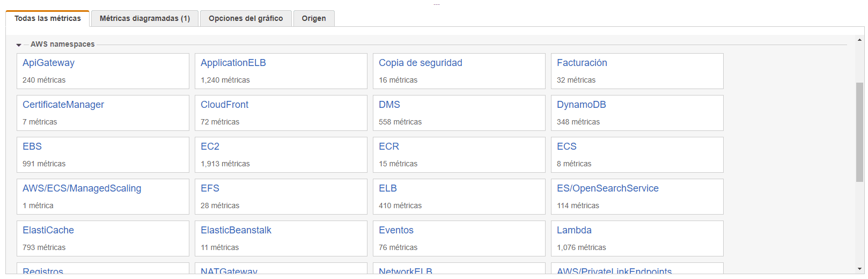Open CloudFront metrics namespace
868x279 pixels.
tap(225, 105)
